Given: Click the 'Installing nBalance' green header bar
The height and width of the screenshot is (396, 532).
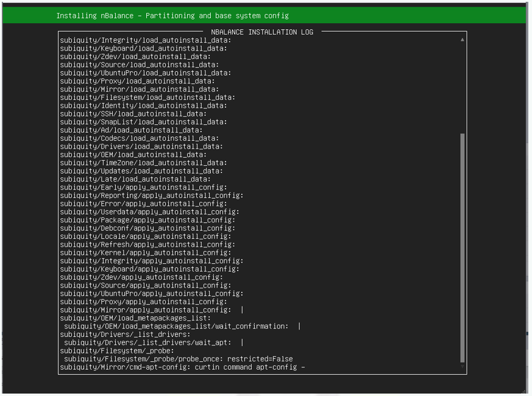Looking at the screenshot, I should pos(264,15).
